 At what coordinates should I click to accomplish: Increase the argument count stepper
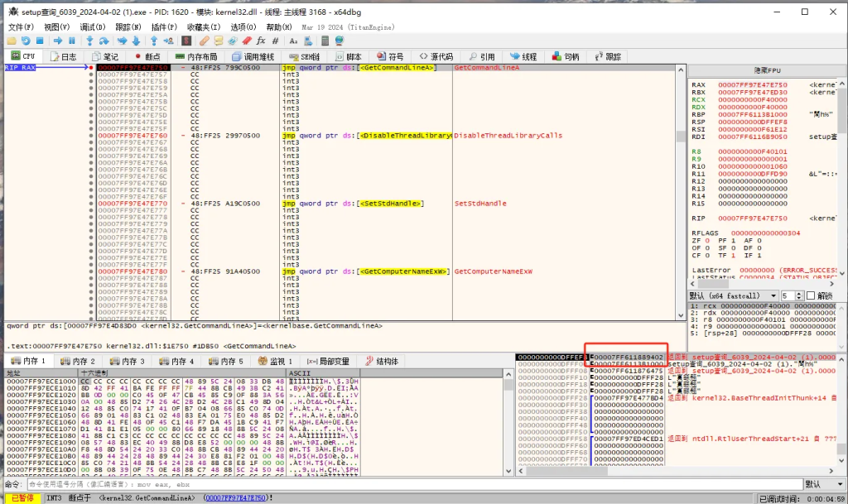pos(801,293)
